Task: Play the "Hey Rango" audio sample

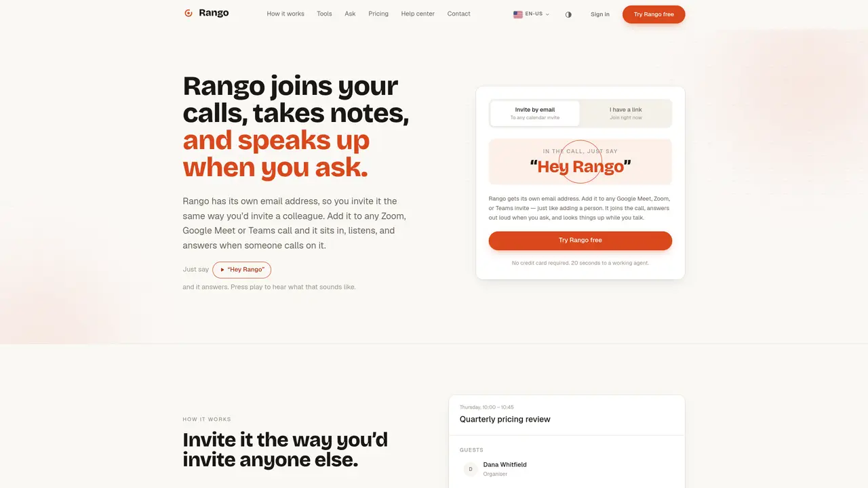Action: tap(241, 270)
